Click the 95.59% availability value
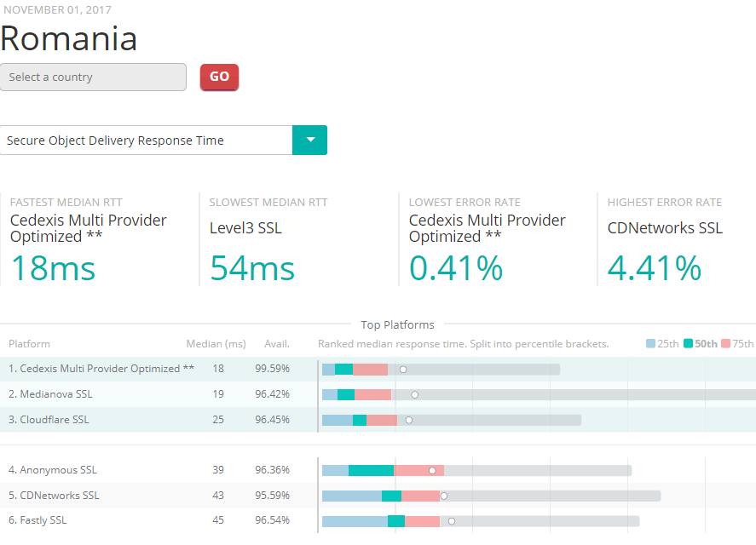 (273, 496)
